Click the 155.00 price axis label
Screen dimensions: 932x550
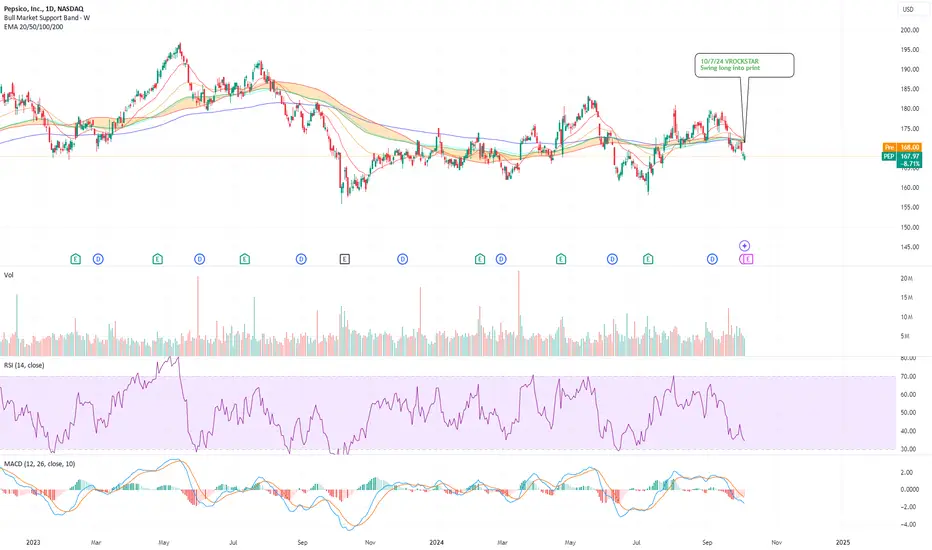point(909,208)
